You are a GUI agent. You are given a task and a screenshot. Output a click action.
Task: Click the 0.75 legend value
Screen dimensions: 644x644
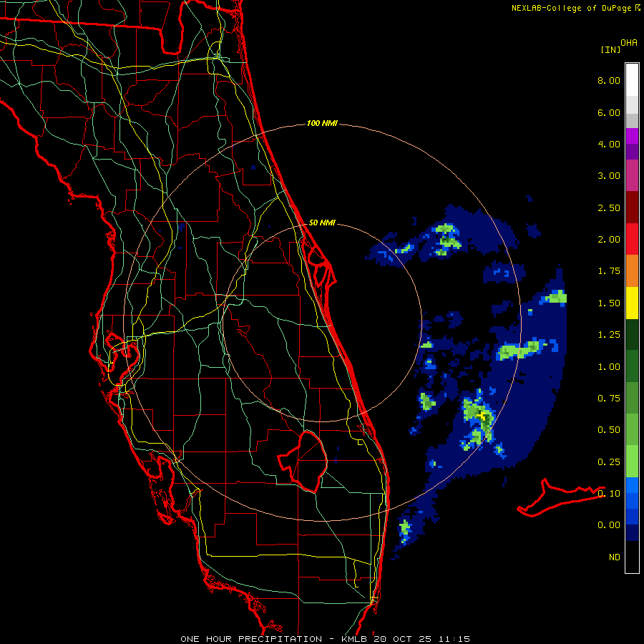tap(609, 399)
